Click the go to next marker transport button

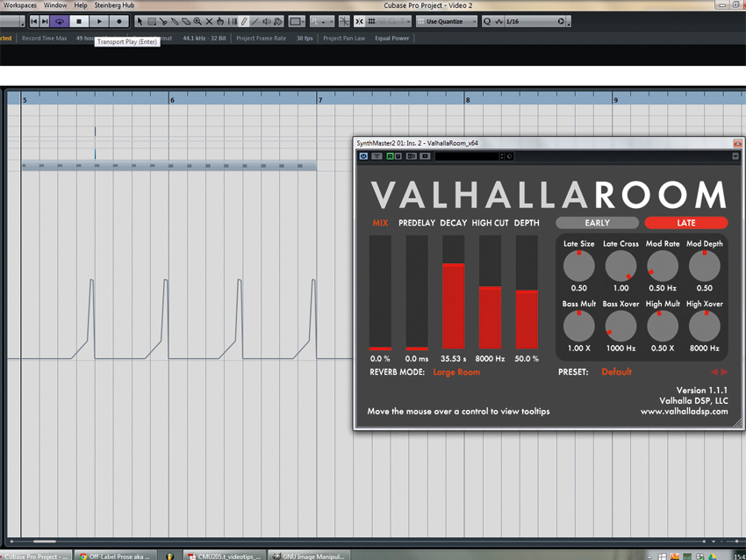(x=45, y=21)
